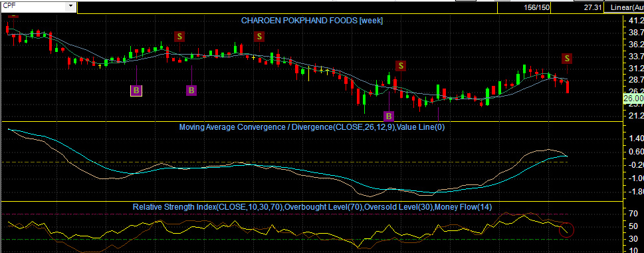
Task: Click the last red candlestick on the price chart
Action: [x=568, y=87]
